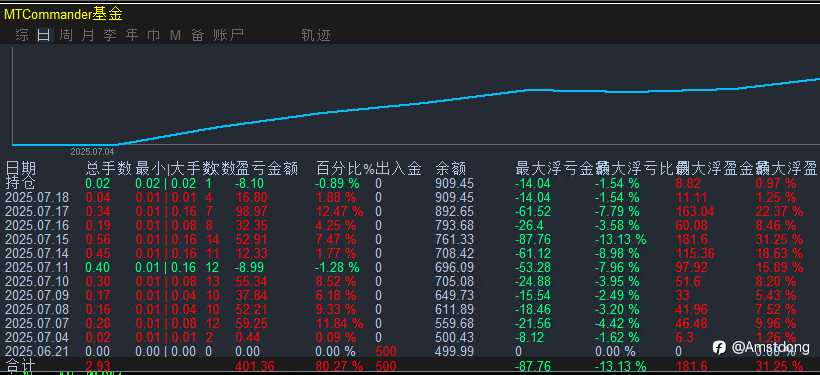Click the 0.56 total lots cell
Image resolution: width=820 pixels, height=375 pixels.
(x=97, y=240)
